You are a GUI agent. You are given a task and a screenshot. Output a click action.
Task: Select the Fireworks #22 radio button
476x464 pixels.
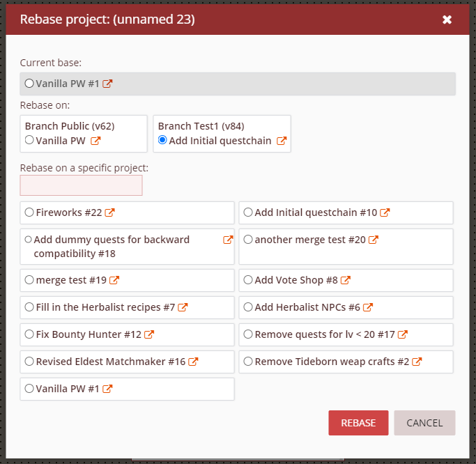coord(29,212)
